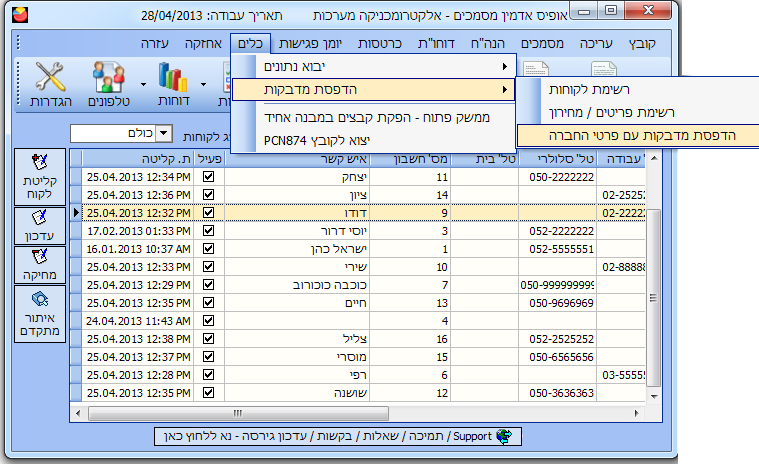Expand the יבוא נתונים submenu
The height and width of the screenshot is (464, 759).
tap(504, 66)
